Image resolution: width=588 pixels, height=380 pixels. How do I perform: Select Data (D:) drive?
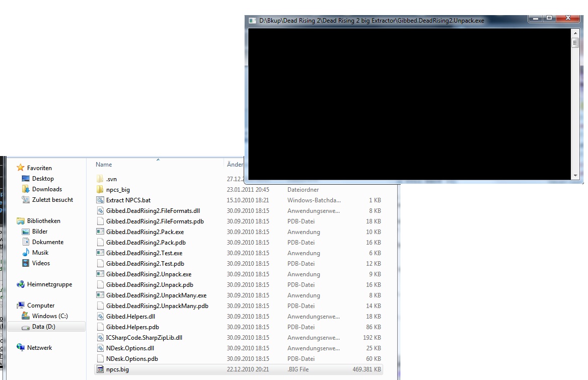coord(43,327)
